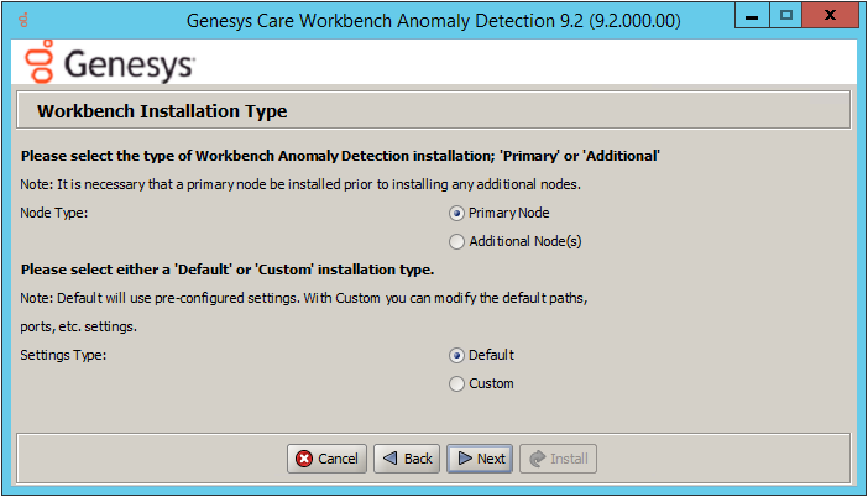Cancel the installation wizard
The width and height of the screenshot is (868, 497).
(x=327, y=459)
